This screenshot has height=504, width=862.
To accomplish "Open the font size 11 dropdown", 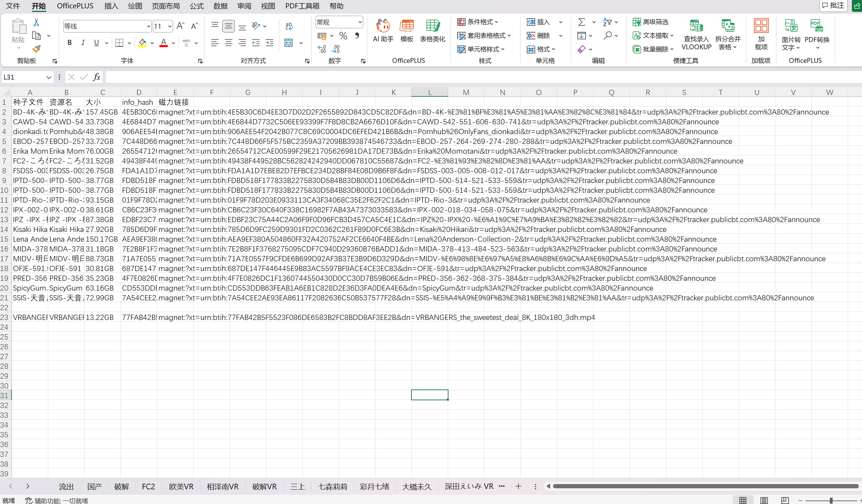I will (x=170, y=26).
